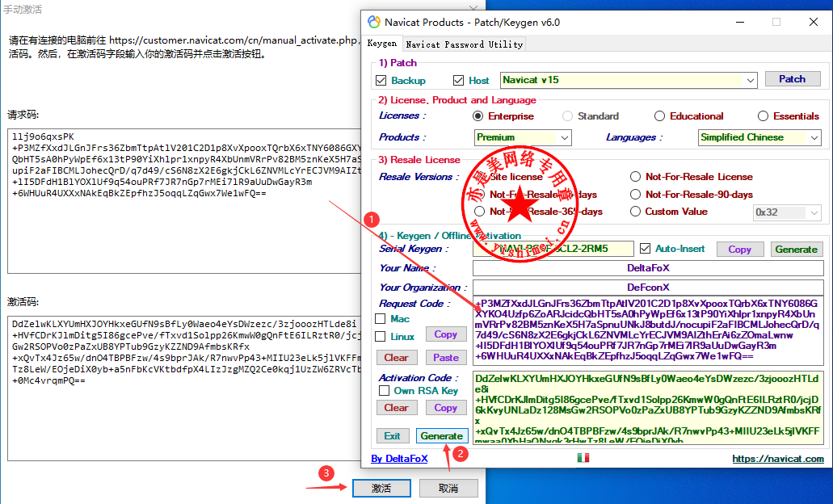The height and width of the screenshot is (504, 833).
Task: Switch to the Keygen tab
Action: coord(382,44)
